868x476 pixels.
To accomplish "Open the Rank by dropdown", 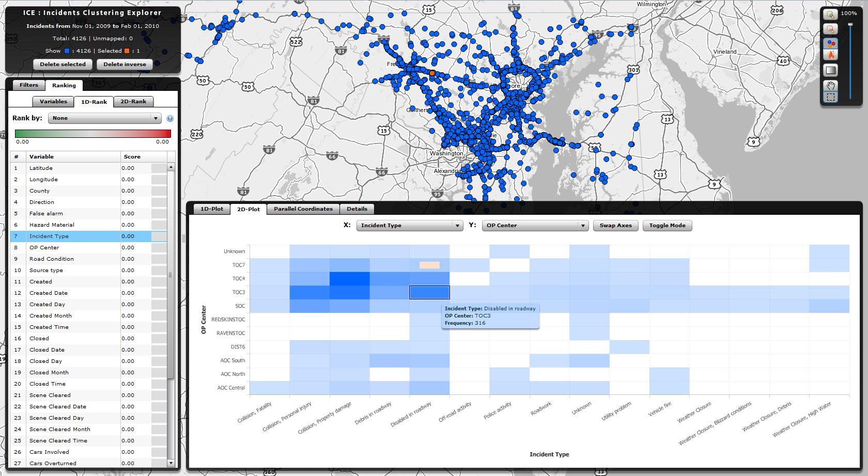I will [105, 118].
